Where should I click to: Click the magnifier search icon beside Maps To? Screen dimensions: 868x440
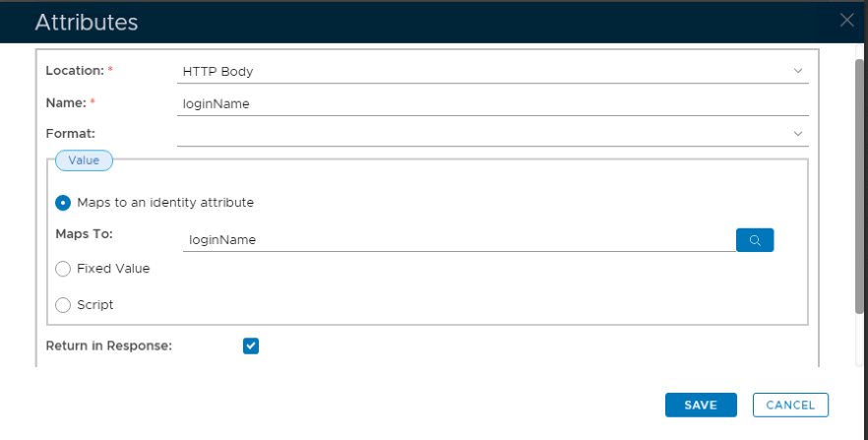[x=755, y=239]
